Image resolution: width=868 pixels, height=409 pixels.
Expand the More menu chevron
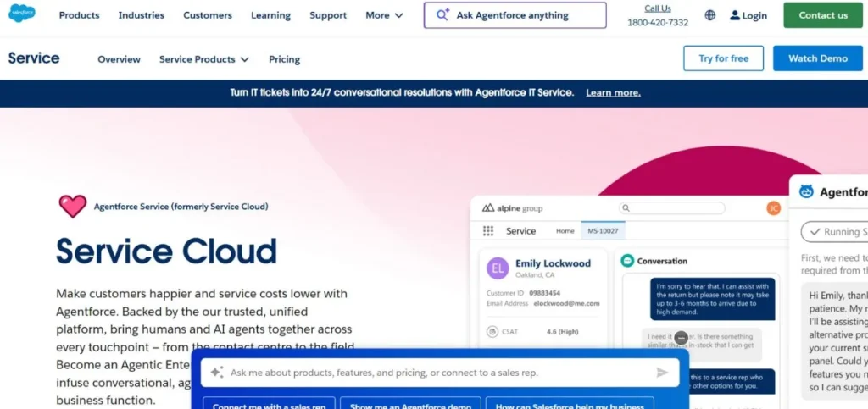click(x=398, y=15)
